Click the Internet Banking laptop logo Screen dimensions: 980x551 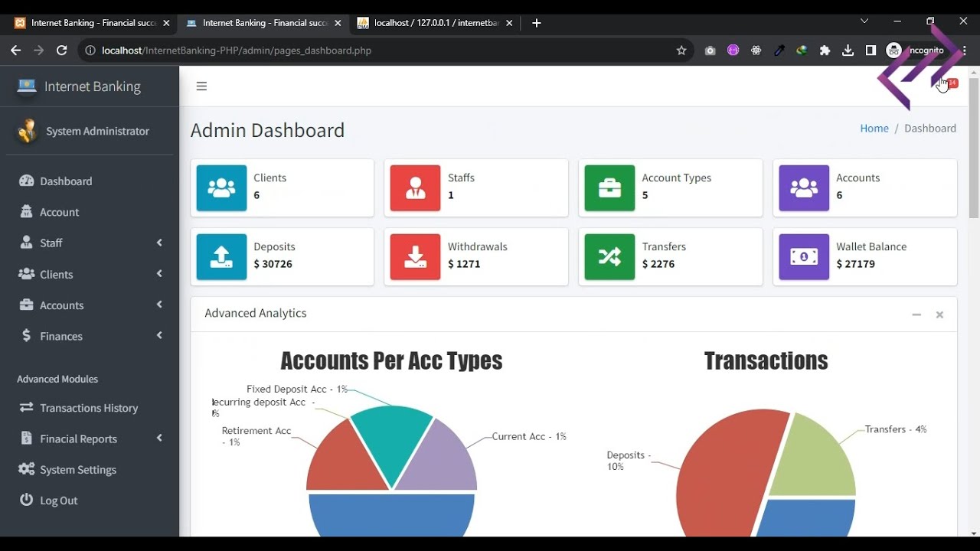pyautogui.click(x=27, y=86)
